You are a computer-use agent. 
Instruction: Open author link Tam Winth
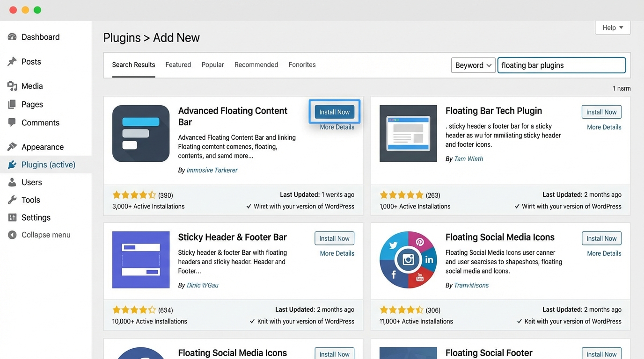pyautogui.click(x=468, y=158)
